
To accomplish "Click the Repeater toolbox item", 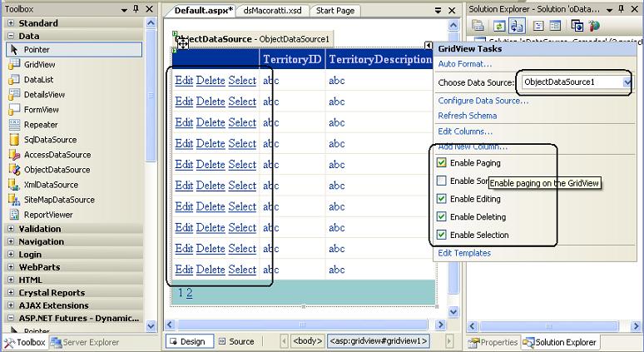I will tap(40, 124).
